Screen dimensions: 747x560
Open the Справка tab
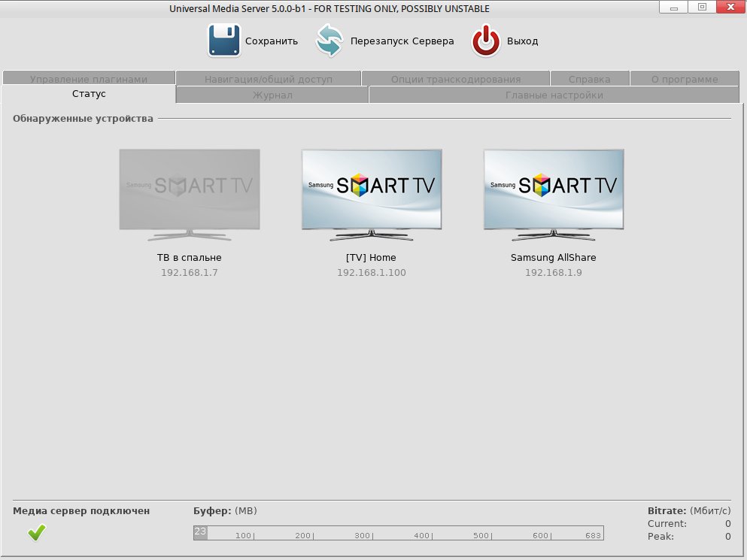coord(589,79)
